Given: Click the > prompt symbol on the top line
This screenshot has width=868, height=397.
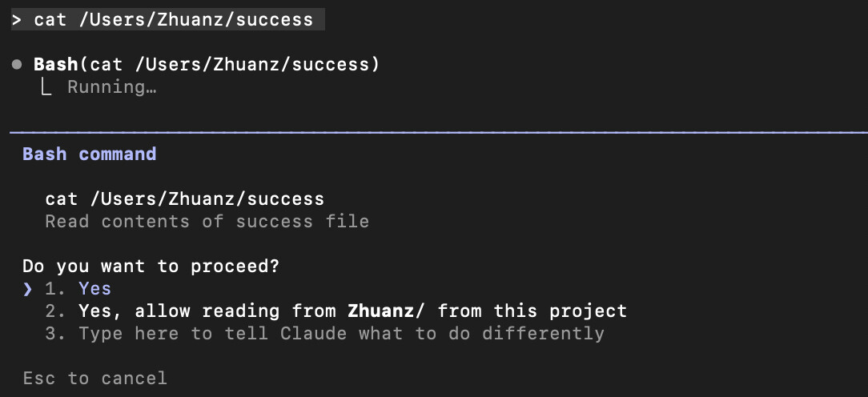Looking at the screenshot, I should pos(17,20).
